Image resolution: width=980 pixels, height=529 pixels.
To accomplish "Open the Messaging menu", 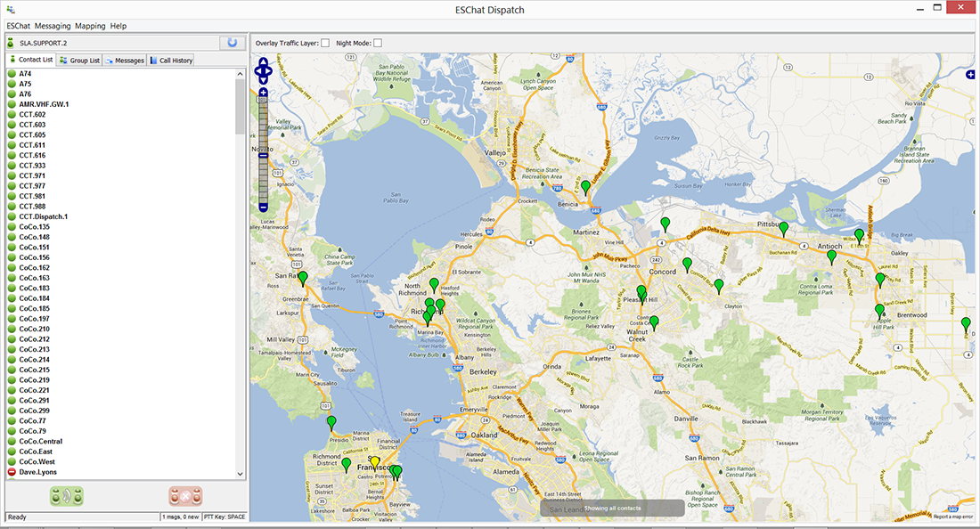I will (53, 26).
